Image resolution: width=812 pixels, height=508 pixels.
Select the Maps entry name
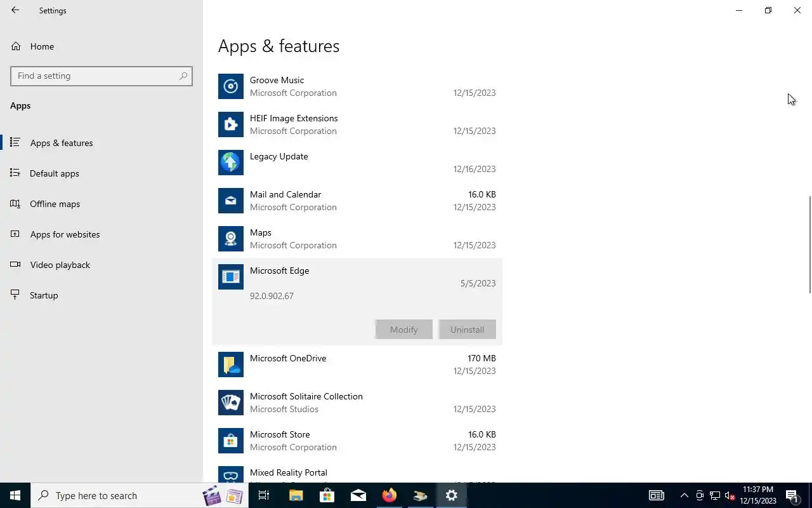261,232
